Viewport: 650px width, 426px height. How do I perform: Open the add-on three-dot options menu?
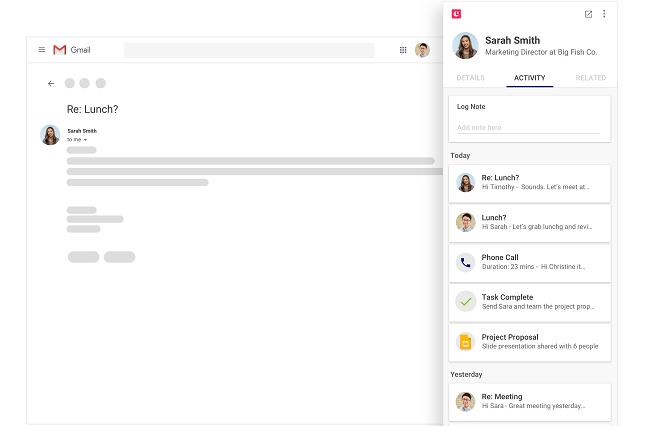point(604,14)
